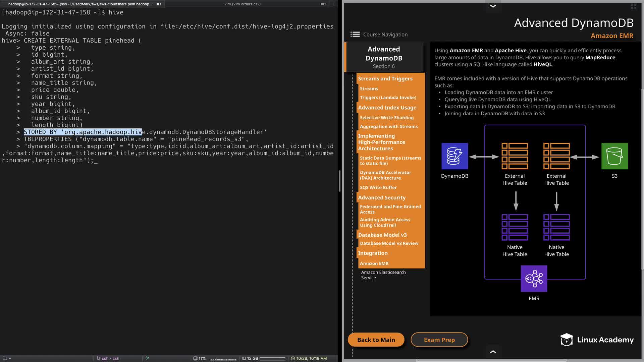
Task: Select the hadoop ssh terminal tab
Action: pos(80,4)
